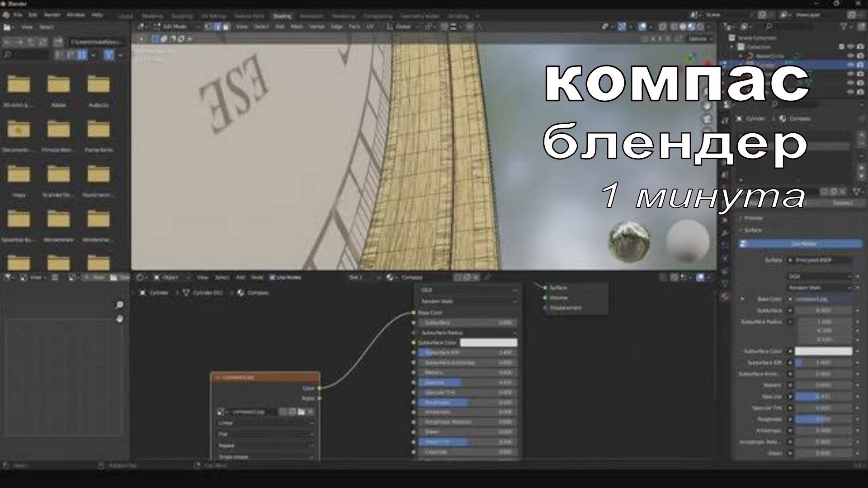Collapse the Surface panel in material properties
Viewport: 868px width, 488px height.
point(753,230)
